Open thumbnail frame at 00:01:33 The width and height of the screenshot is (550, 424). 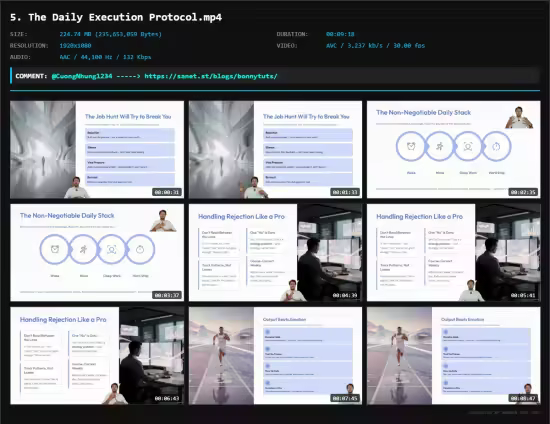click(275, 150)
